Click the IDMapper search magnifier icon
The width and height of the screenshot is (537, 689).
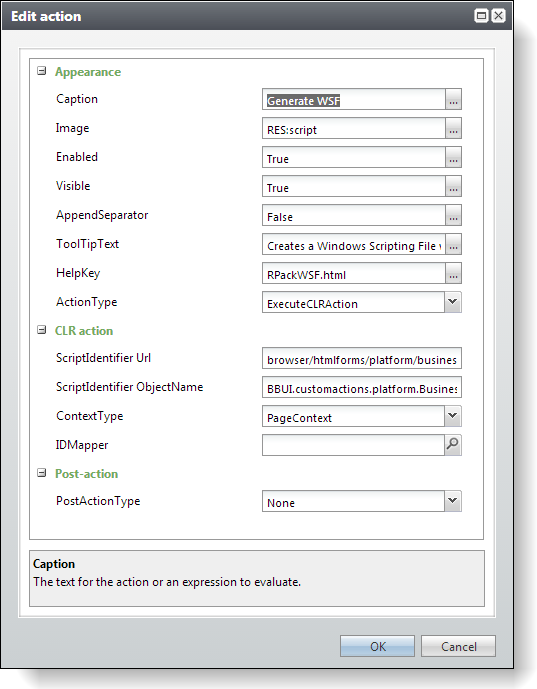pos(453,445)
